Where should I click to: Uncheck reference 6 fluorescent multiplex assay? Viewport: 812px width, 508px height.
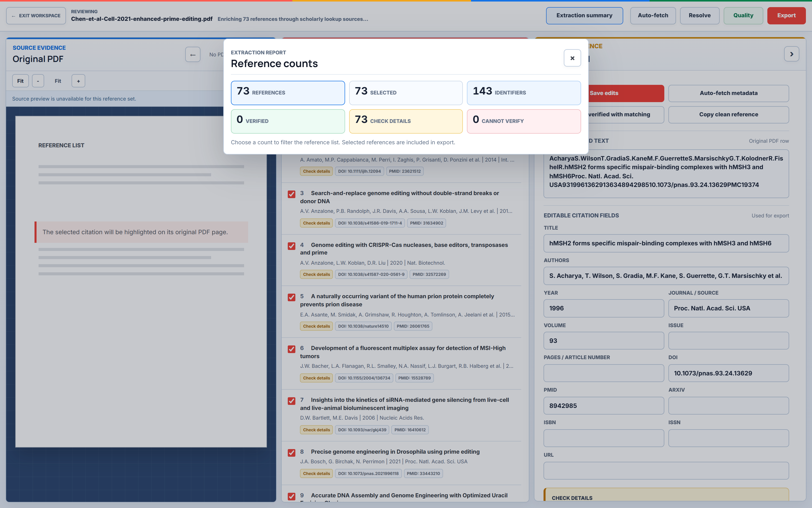coord(292,349)
